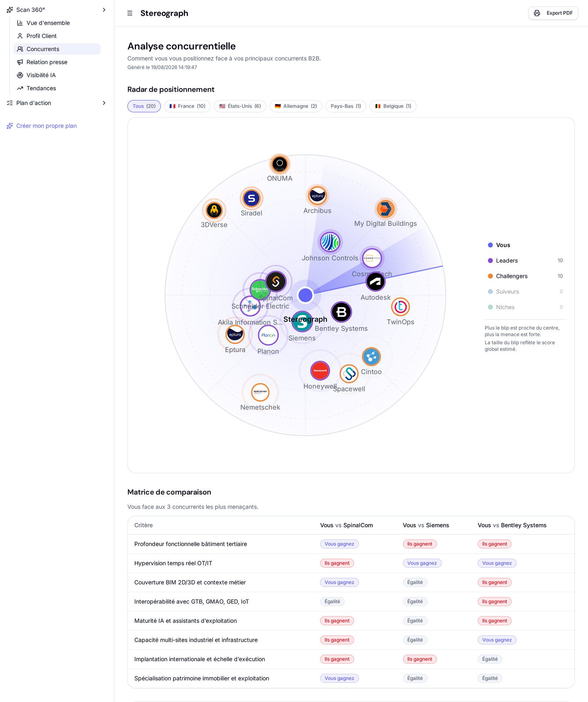This screenshot has width=588, height=702.
Task: Select the Johnson Controls logo blip
Action: (330, 242)
